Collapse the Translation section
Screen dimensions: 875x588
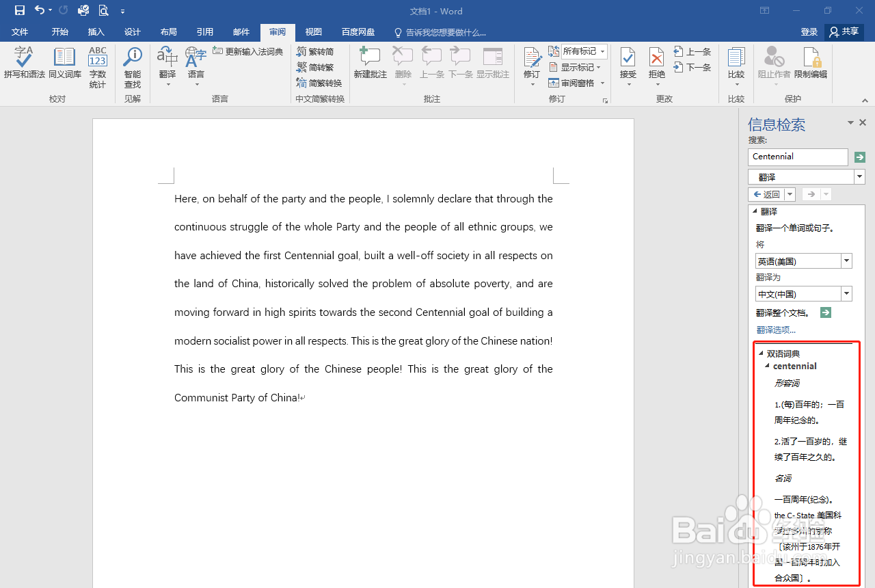click(754, 211)
